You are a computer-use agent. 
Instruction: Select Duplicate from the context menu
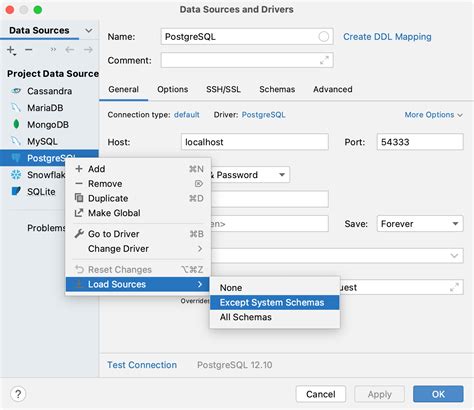tap(138, 198)
